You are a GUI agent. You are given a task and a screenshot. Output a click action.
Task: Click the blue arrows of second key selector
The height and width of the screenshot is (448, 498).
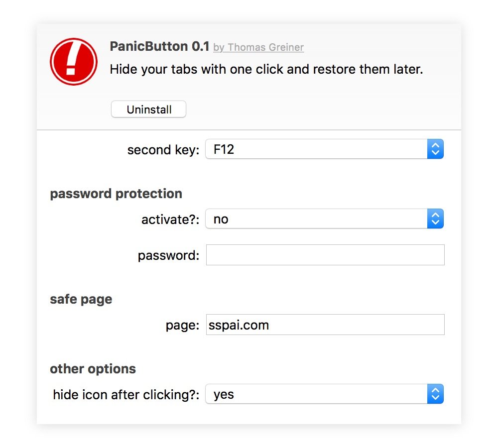435,149
